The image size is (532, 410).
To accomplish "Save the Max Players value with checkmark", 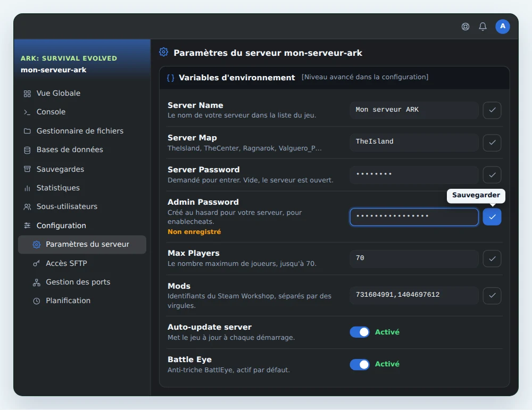I will (492, 259).
